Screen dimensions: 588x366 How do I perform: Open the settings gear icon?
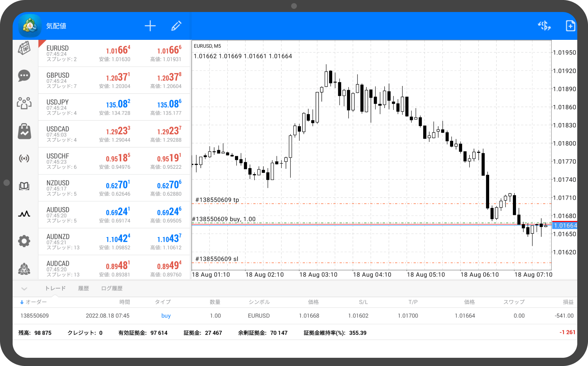click(x=24, y=241)
